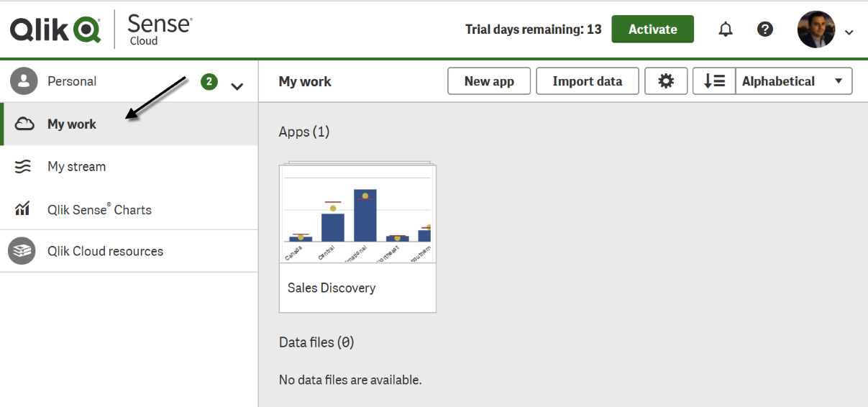Open the settings gear button
The width and height of the screenshot is (868, 407).
(x=666, y=81)
